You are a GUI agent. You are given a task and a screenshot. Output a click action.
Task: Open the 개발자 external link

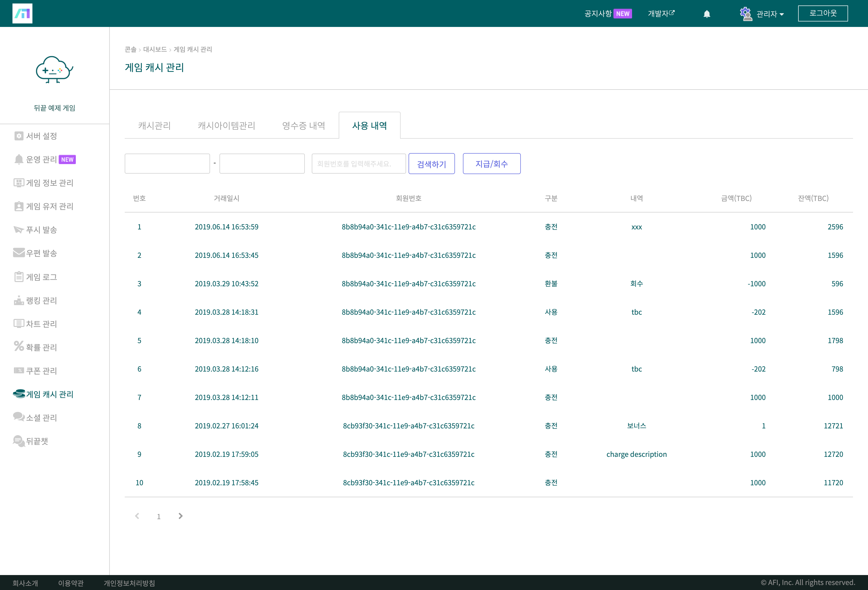click(661, 13)
